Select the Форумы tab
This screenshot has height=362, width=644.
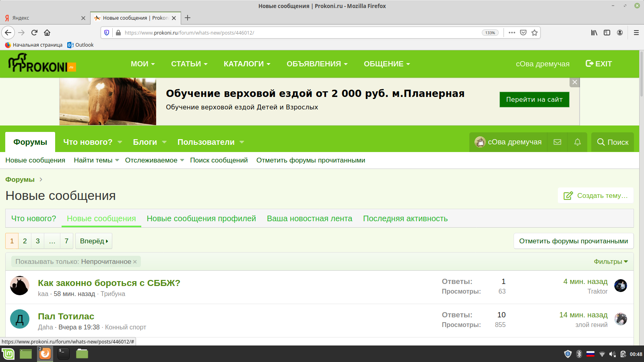coord(30,142)
